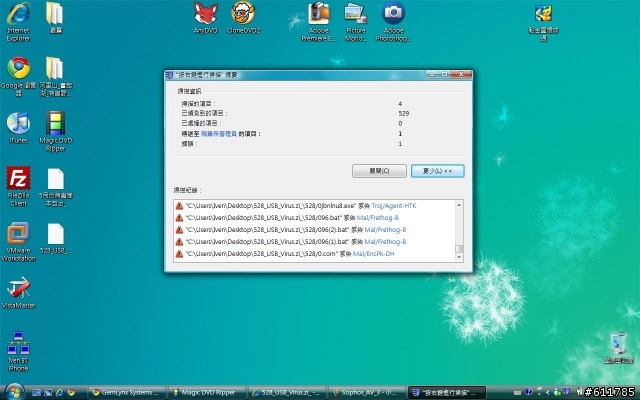Select the top-right corner desktop shortcut icon

[x=543, y=22]
